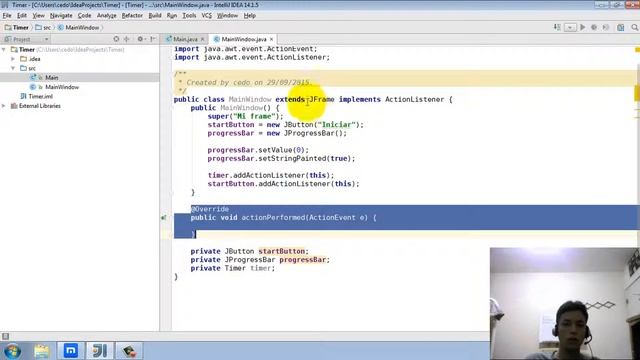Open the Code menu
640x360 pixels.
(x=84, y=16)
